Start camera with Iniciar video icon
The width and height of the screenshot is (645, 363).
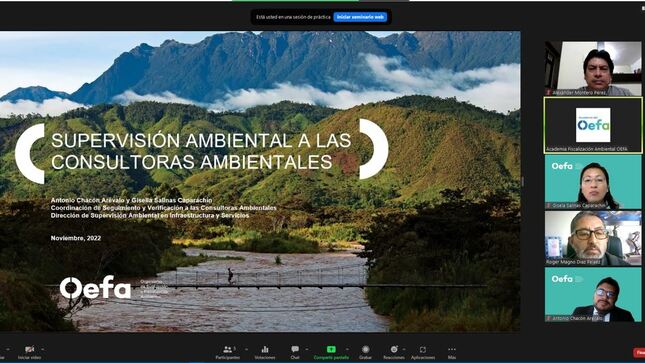tap(29, 349)
